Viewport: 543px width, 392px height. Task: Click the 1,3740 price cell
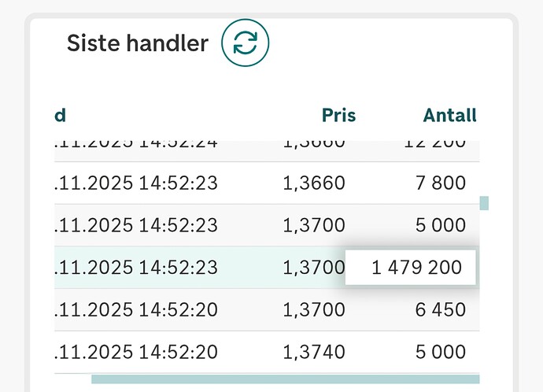313,352
